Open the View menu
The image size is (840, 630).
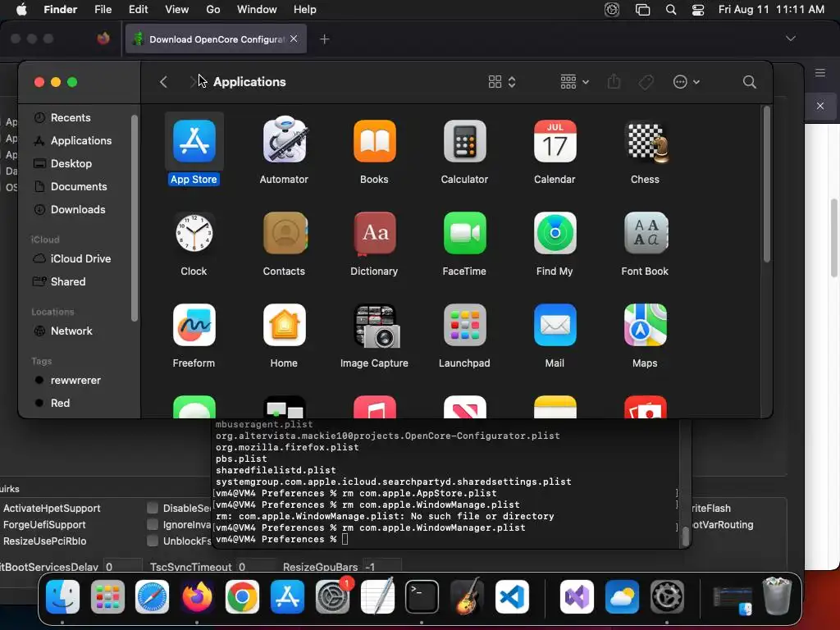[177, 9]
